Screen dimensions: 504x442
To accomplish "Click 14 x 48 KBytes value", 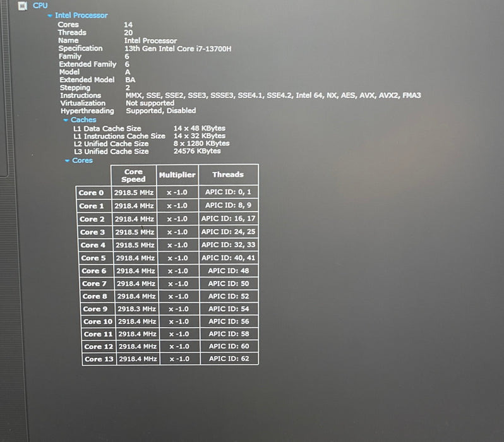I will tap(200, 128).
